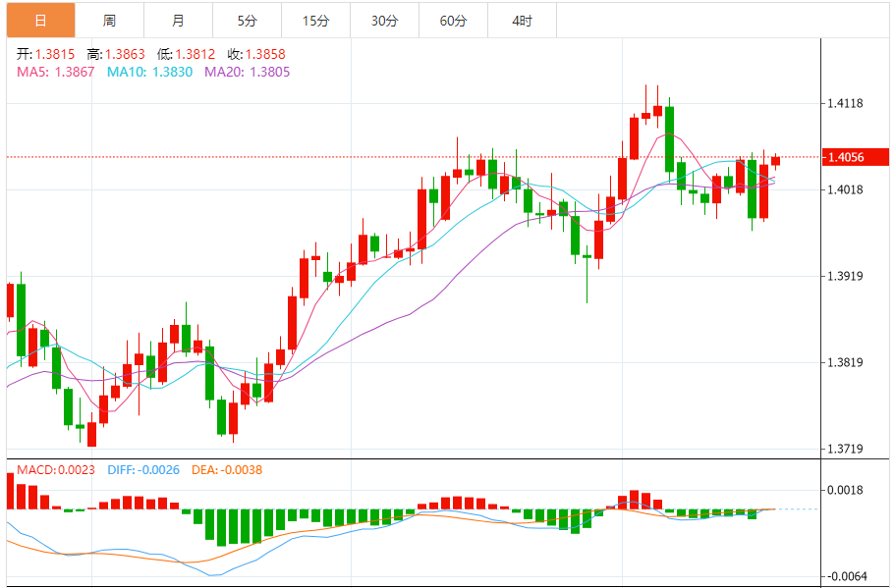Click the 1.4018 price axis label
The image size is (895, 588).
845,189
